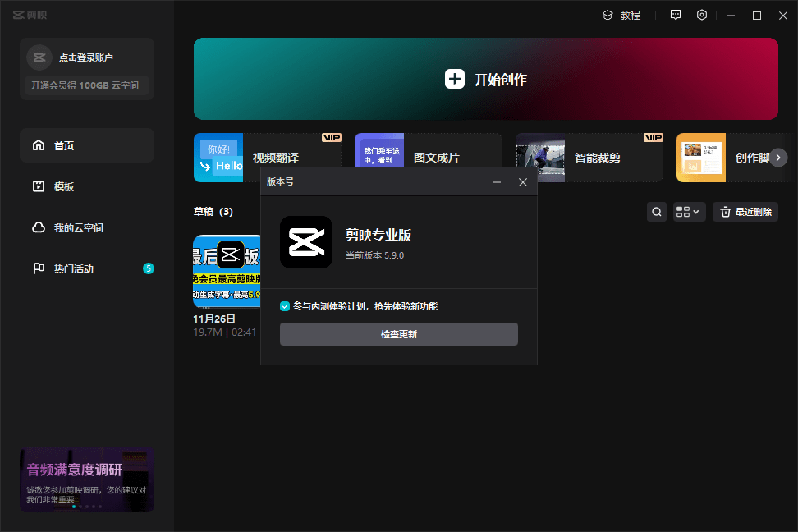Click the account avatar icon
This screenshot has width=798, height=532.
pyautogui.click(x=39, y=57)
